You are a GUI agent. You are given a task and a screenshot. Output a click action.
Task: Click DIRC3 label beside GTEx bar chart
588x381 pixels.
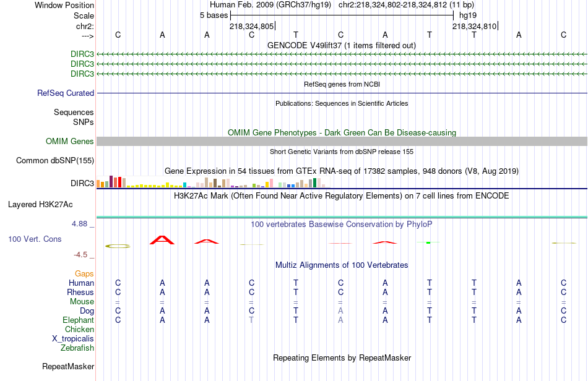click(x=82, y=183)
